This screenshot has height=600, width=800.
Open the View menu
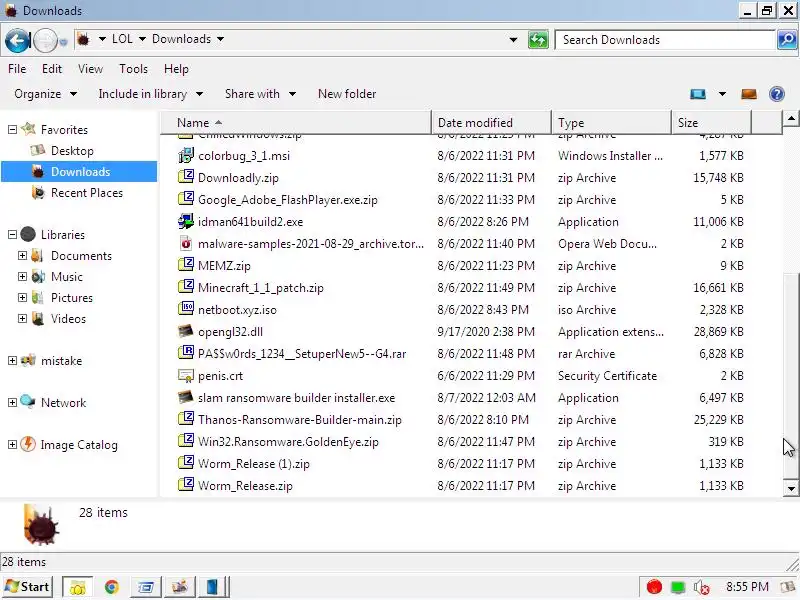point(90,68)
